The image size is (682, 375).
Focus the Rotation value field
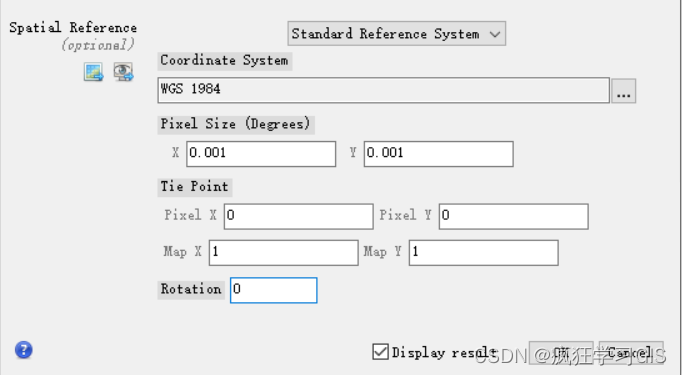coord(274,290)
